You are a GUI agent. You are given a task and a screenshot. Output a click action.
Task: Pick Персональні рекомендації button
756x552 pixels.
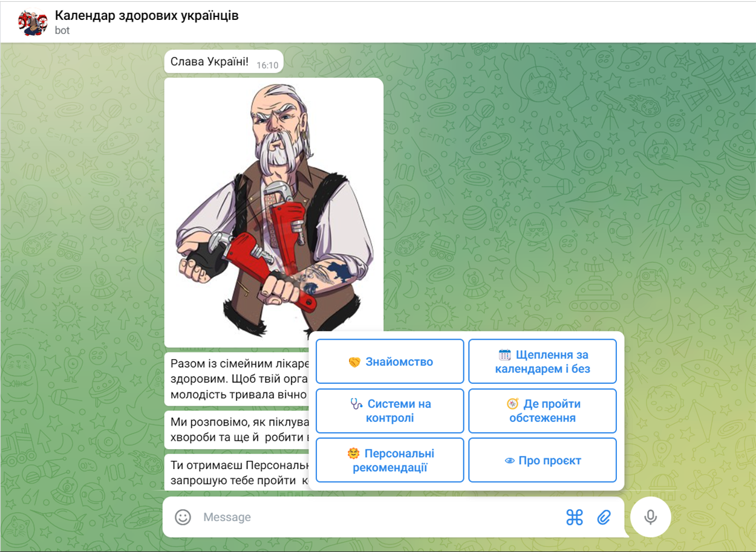point(390,460)
